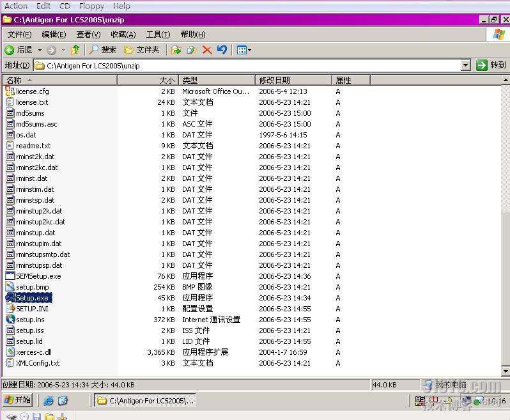This screenshot has height=420, width=510.
Task: Sort by the 修改日期 column header
Action: point(293,80)
